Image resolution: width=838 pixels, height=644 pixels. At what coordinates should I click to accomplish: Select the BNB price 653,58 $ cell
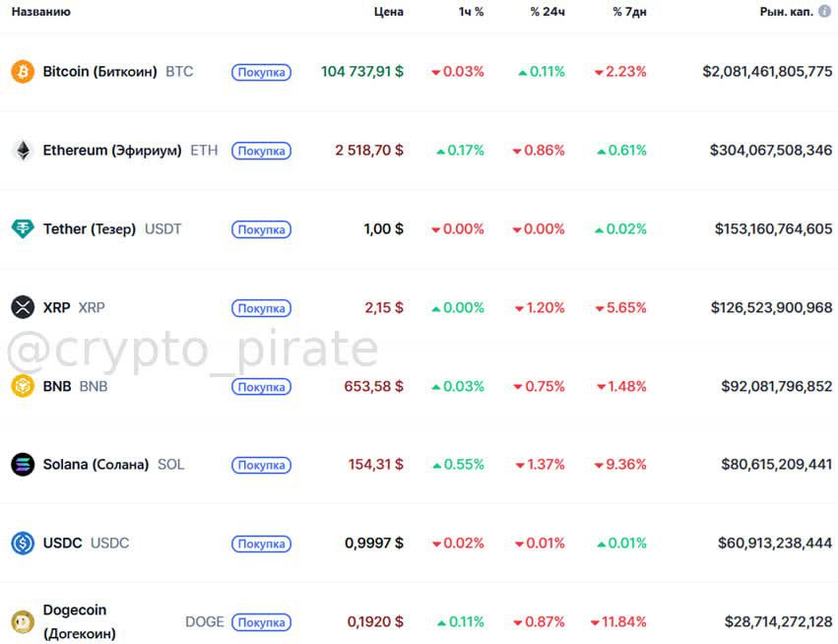pos(373,386)
